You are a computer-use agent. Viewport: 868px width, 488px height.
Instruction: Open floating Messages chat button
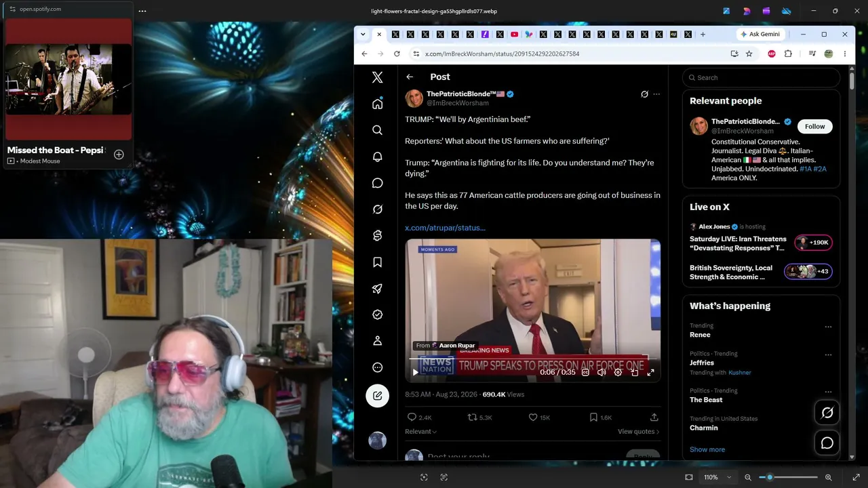click(x=827, y=443)
